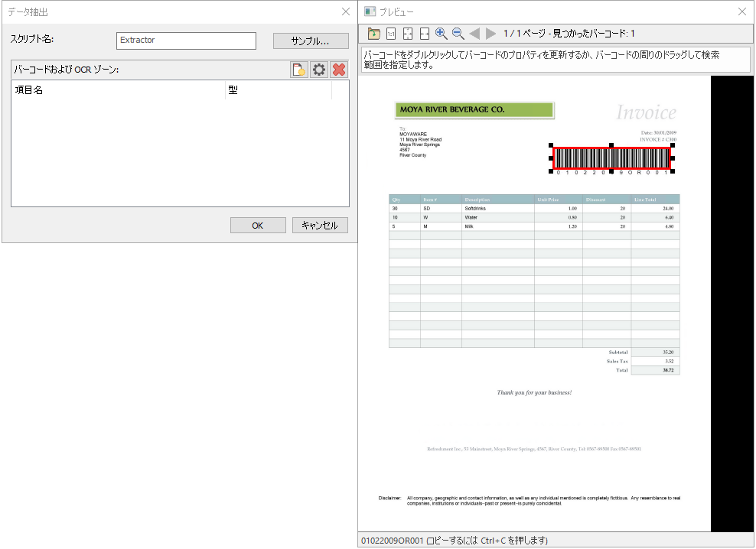The image size is (756, 549).
Task: Zoom out of the preview
Action: pos(458,33)
